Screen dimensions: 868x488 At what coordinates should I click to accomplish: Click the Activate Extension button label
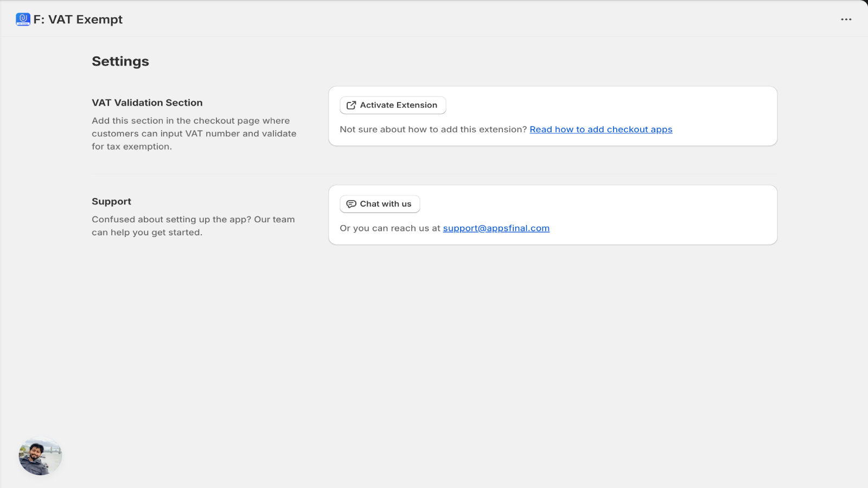pyautogui.click(x=398, y=105)
